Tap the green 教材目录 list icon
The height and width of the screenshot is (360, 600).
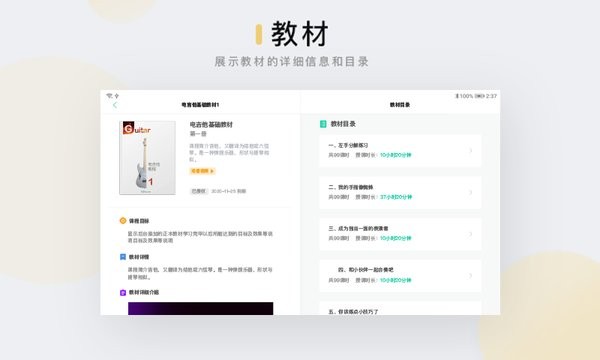(323, 124)
